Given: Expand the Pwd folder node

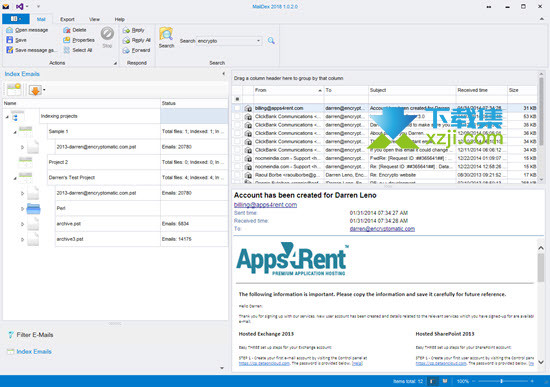Looking at the screenshot, I should tap(22, 209).
